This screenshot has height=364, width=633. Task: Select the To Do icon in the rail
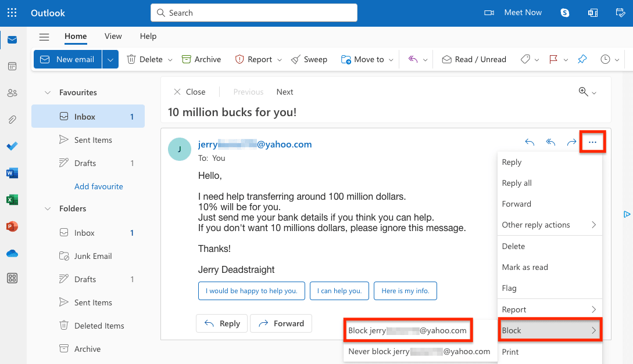[12, 146]
